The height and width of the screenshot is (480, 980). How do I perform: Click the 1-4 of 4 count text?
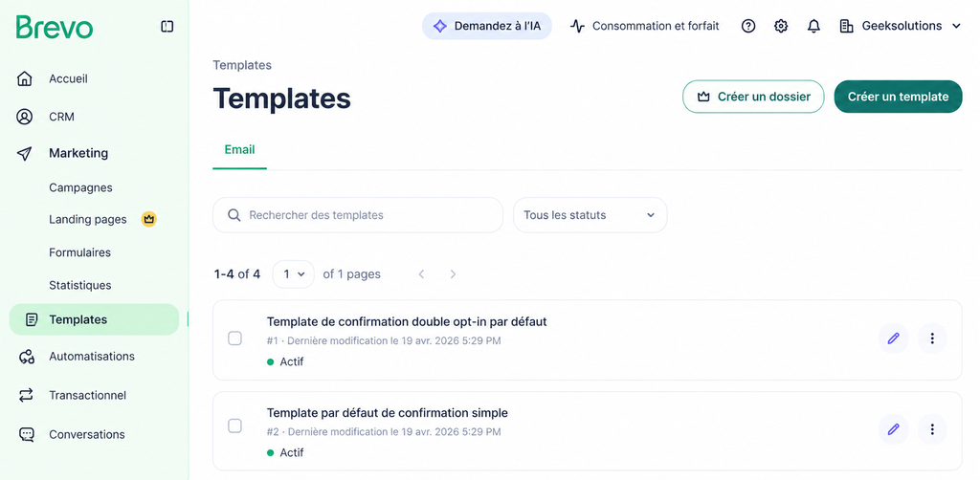click(237, 274)
